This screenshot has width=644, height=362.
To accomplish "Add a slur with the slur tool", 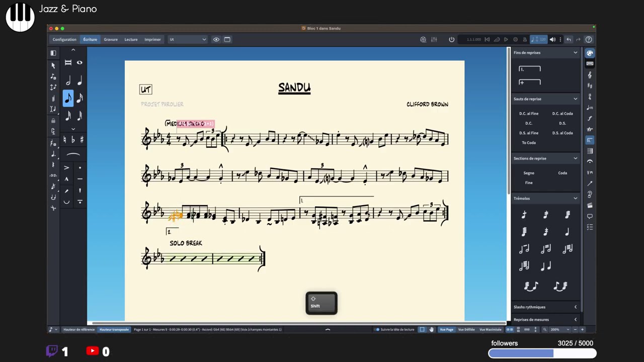I will 73,154.
